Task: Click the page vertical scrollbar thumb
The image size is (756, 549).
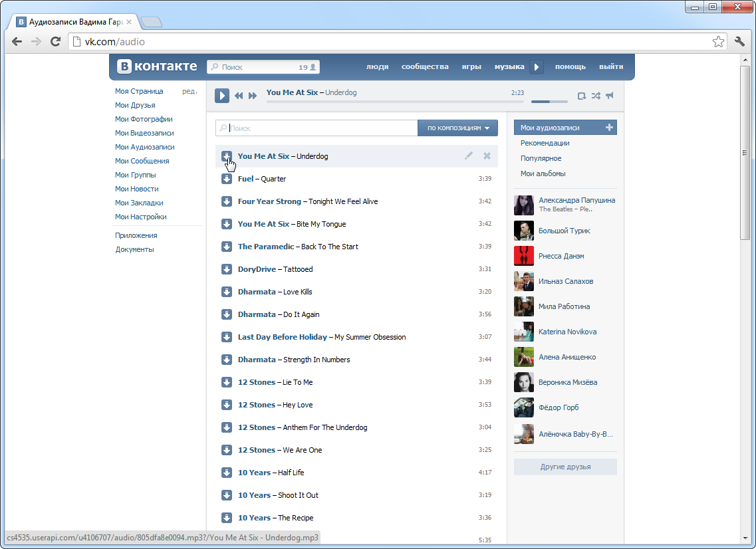Action: click(745, 152)
